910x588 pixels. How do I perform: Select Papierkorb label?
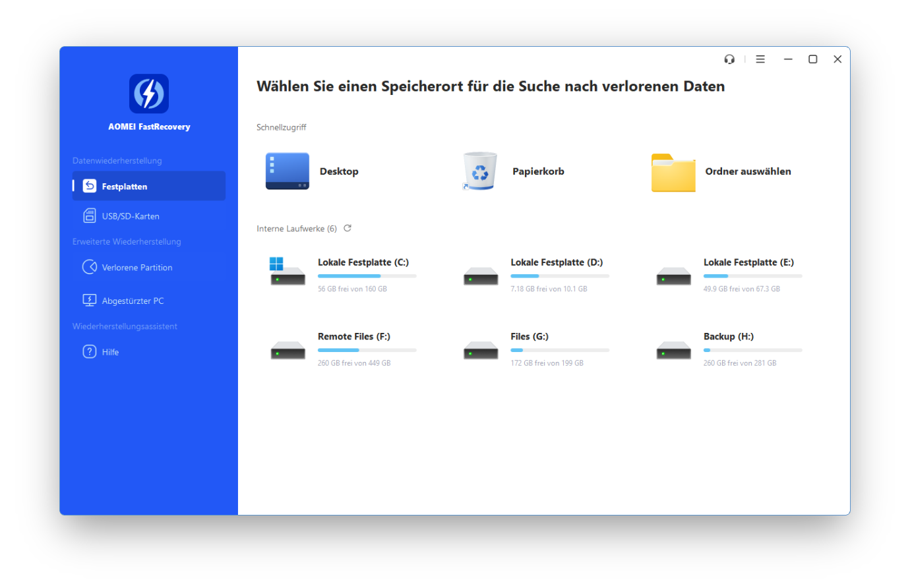pyautogui.click(x=538, y=171)
